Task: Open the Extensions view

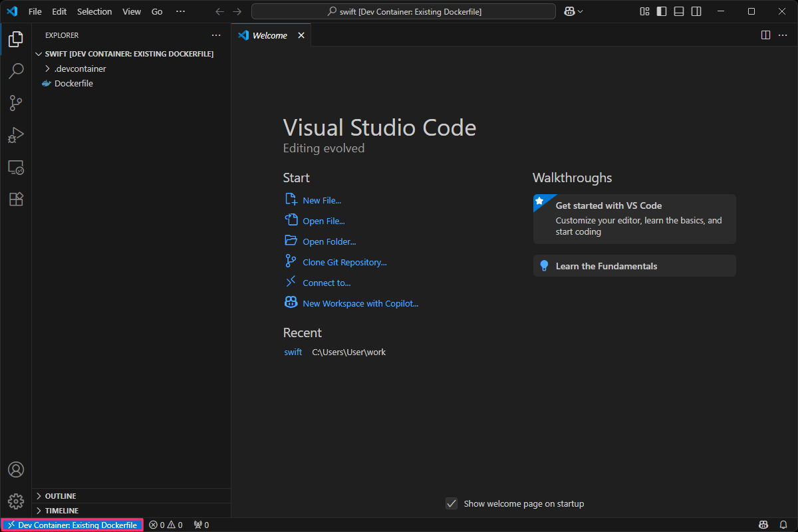Action: point(16,199)
